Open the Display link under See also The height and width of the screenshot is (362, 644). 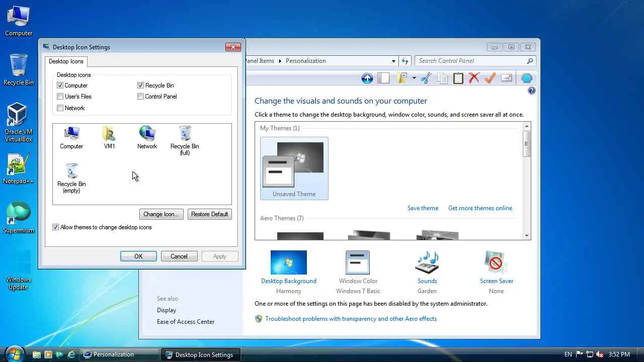point(167,310)
